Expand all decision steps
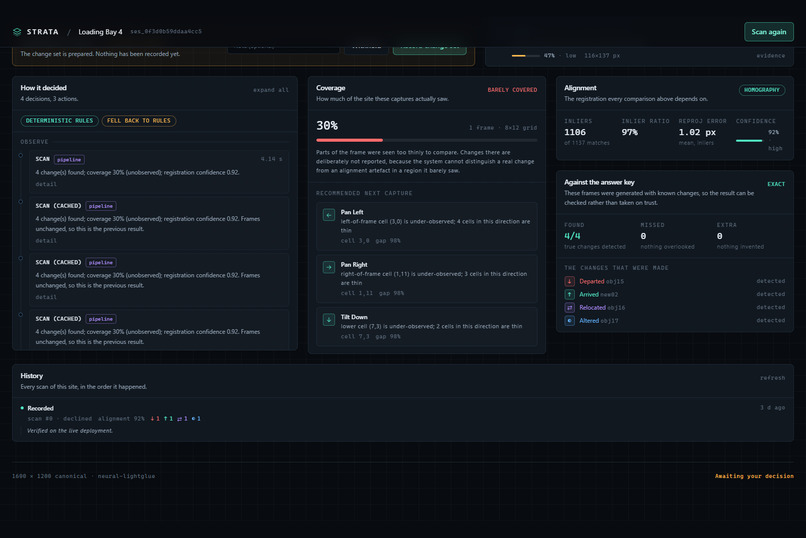The image size is (806, 538). point(270,90)
